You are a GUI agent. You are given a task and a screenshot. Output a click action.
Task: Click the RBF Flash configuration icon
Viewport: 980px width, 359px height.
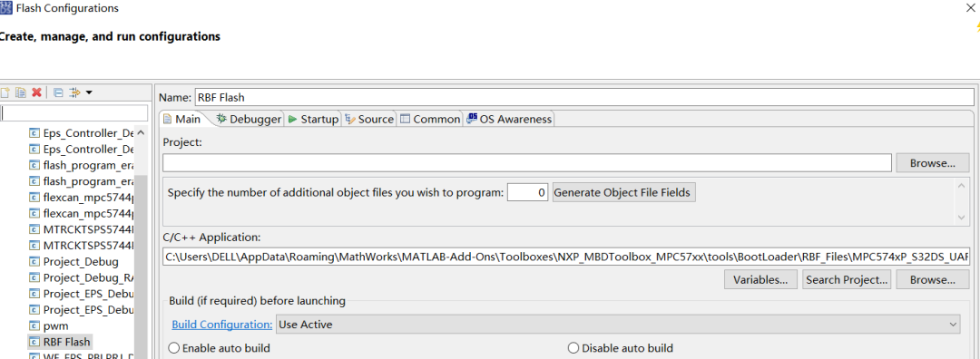[35, 342]
